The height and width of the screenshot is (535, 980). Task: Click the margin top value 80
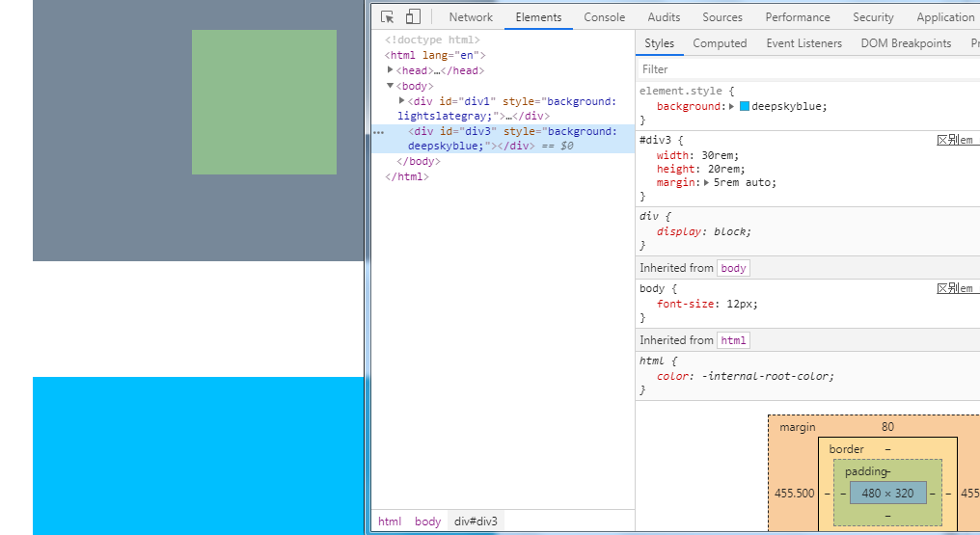click(887, 427)
